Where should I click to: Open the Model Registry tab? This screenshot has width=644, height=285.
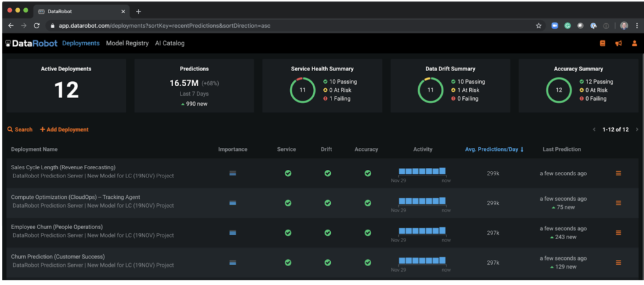pos(127,43)
